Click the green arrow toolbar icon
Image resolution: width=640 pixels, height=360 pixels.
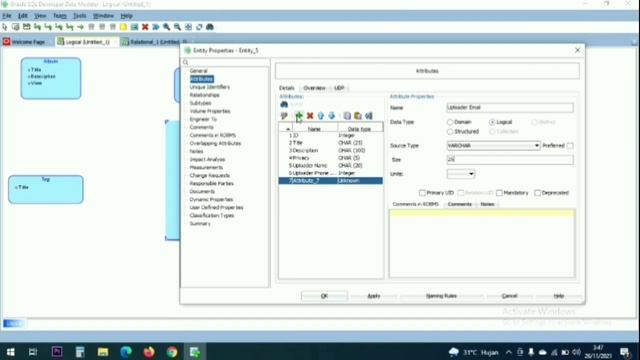[80, 27]
